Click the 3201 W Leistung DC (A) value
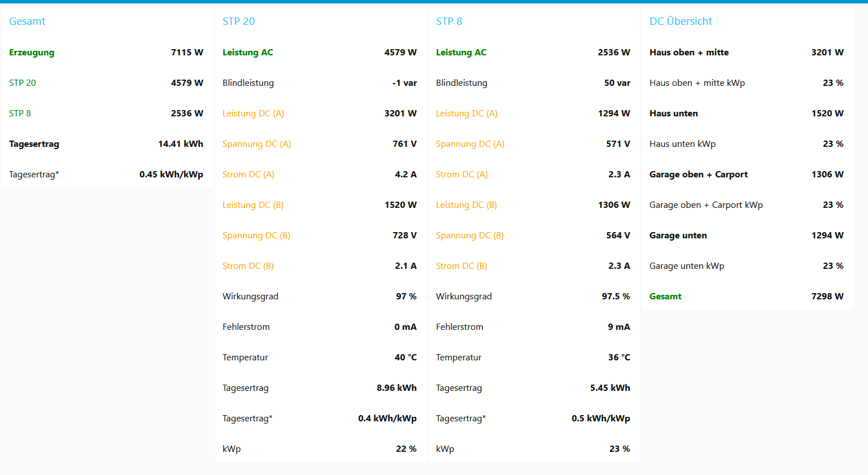Image resolution: width=868 pixels, height=475 pixels. [x=400, y=114]
